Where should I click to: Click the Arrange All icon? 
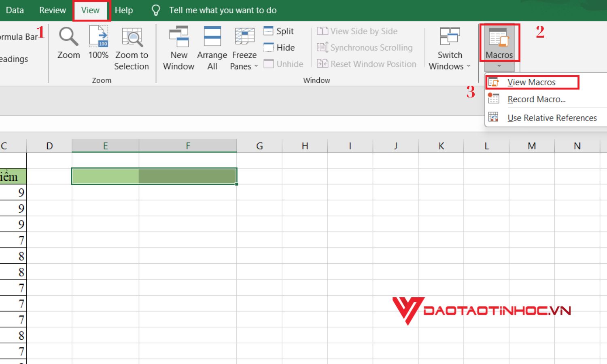tap(212, 37)
